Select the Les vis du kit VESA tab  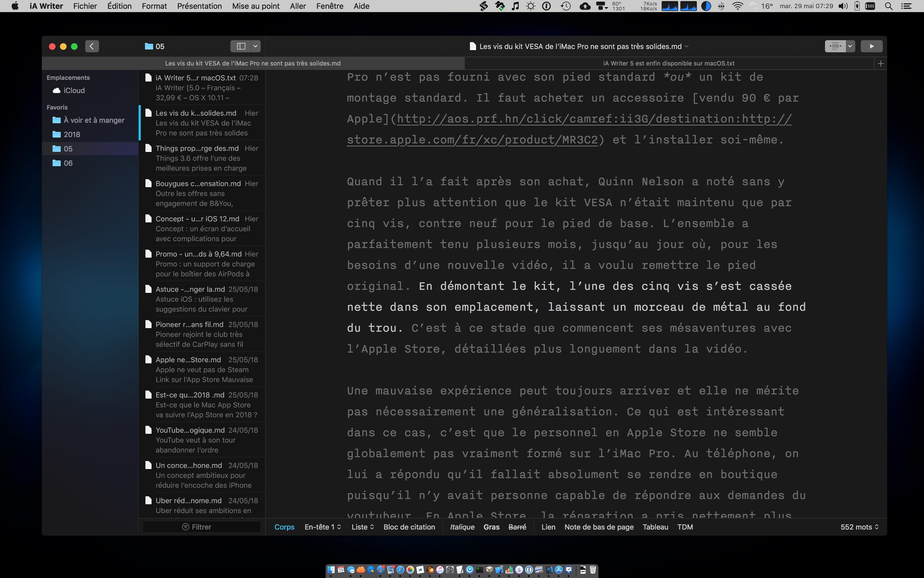(253, 64)
